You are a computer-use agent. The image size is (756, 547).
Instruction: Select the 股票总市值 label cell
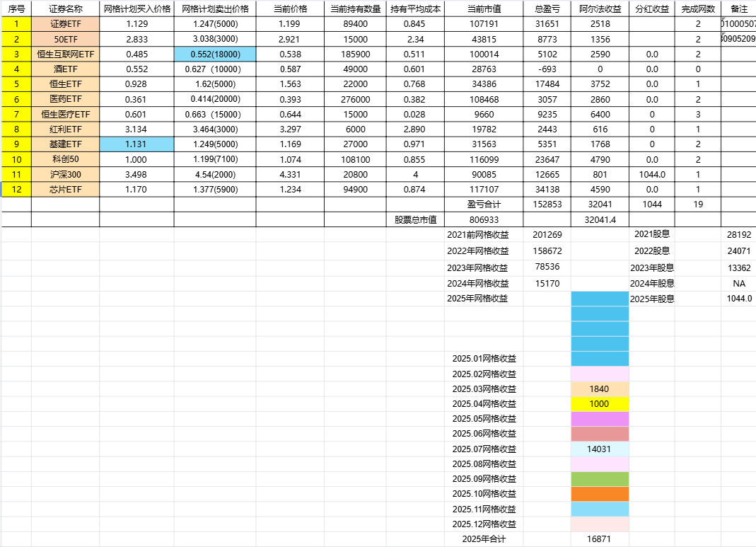point(415,220)
